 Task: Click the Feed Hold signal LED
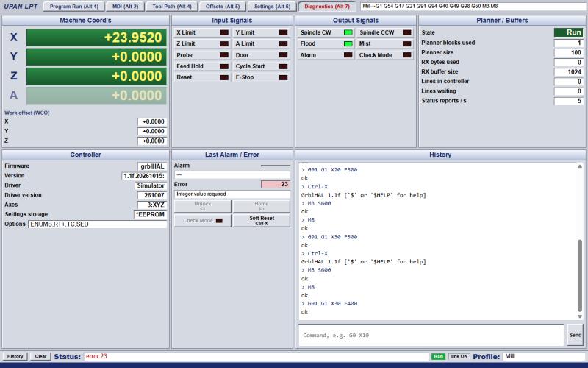pyautogui.click(x=224, y=66)
